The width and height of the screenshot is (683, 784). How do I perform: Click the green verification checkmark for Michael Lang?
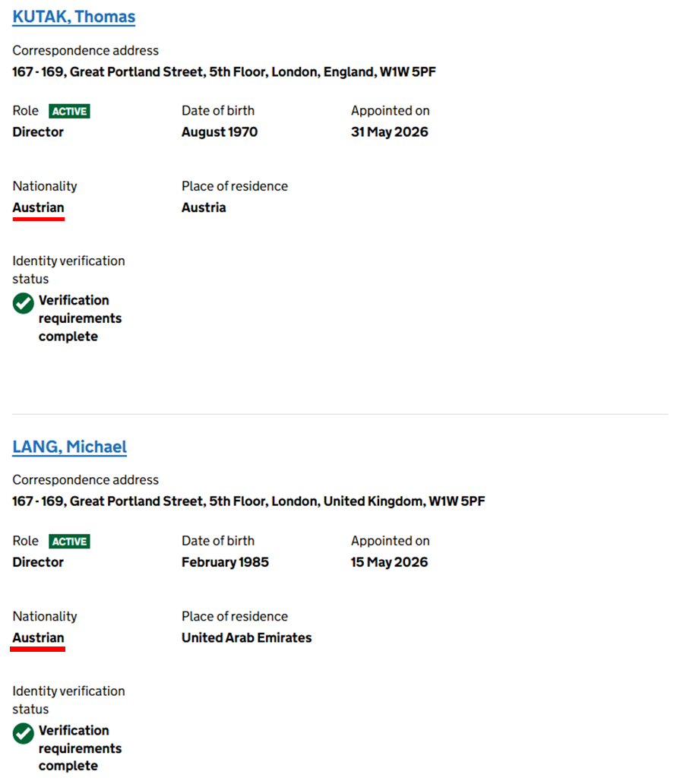pyautogui.click(x=23, y=734)
